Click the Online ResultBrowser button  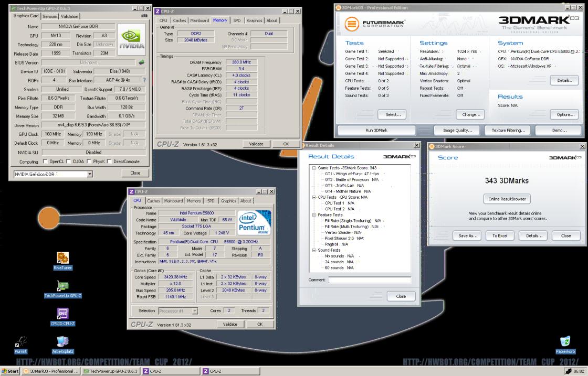point(507,199)
